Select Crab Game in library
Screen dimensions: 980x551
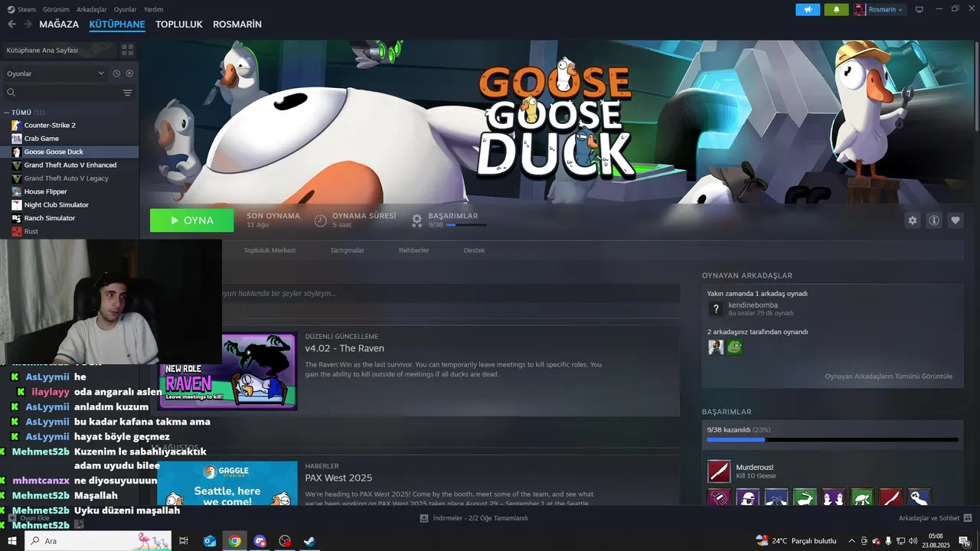(41, 139)
